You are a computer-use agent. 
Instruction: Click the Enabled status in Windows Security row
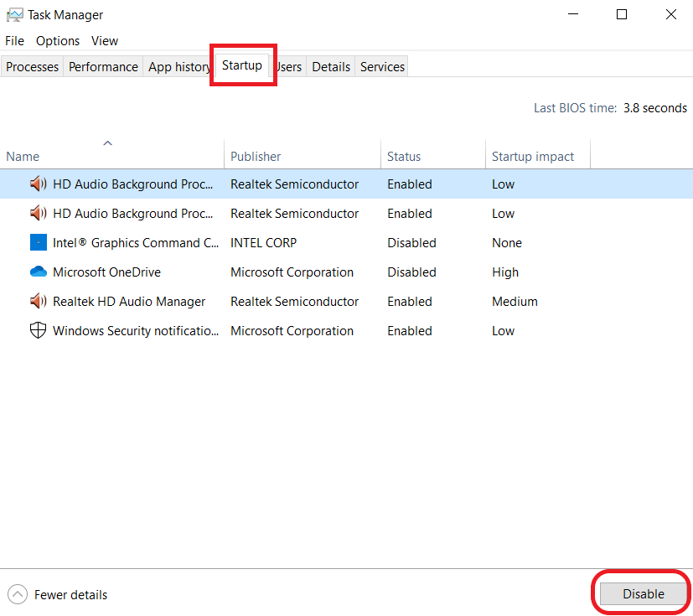click(409, 330)
